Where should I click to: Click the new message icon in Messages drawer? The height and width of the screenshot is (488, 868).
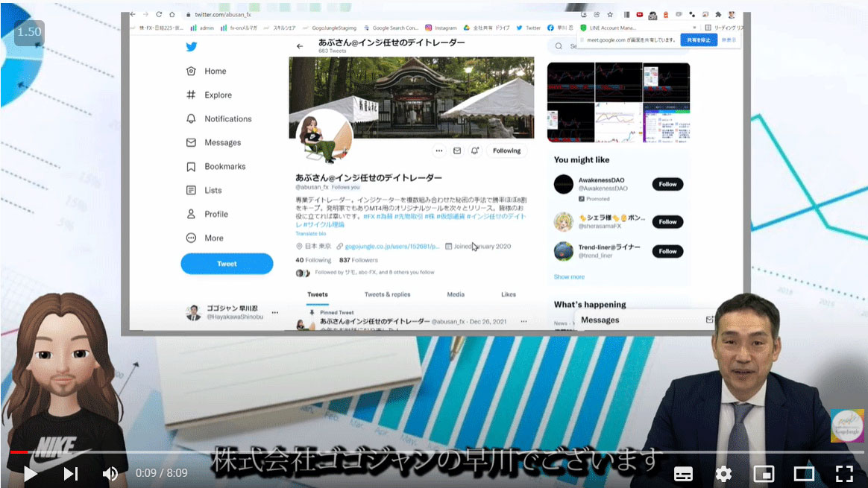pos(709,319)
